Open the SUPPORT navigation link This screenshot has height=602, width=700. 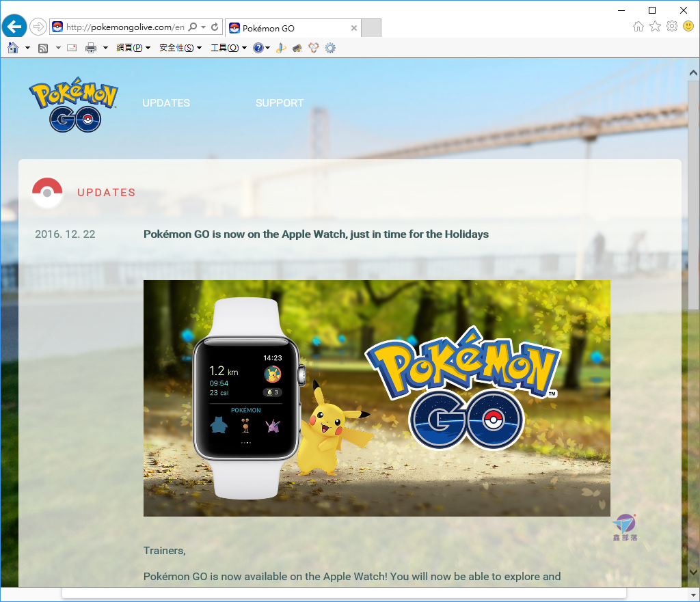coord(280,103)
